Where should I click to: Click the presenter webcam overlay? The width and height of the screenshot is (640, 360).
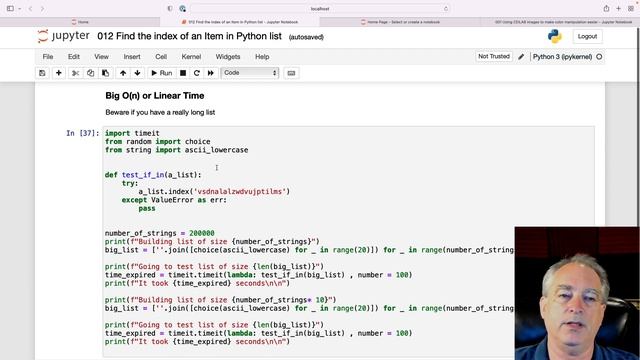point(577,293)
